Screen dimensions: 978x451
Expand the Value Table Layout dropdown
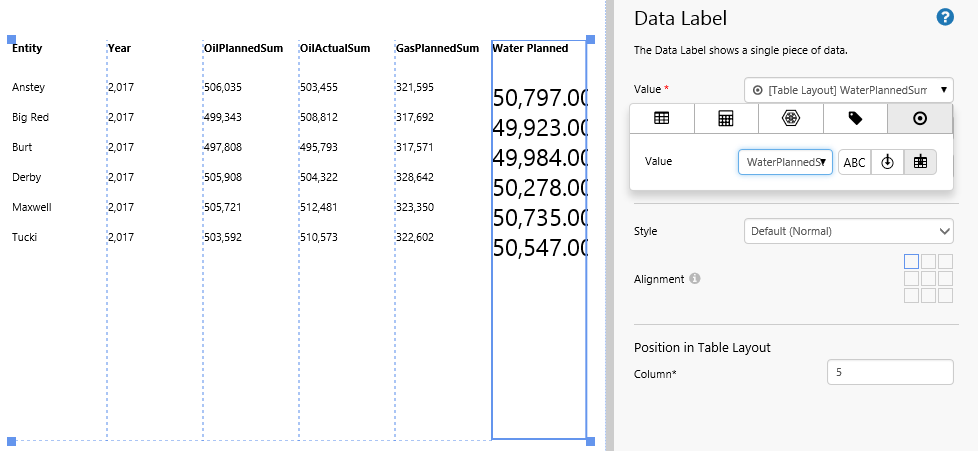click(x=848, y=90)
